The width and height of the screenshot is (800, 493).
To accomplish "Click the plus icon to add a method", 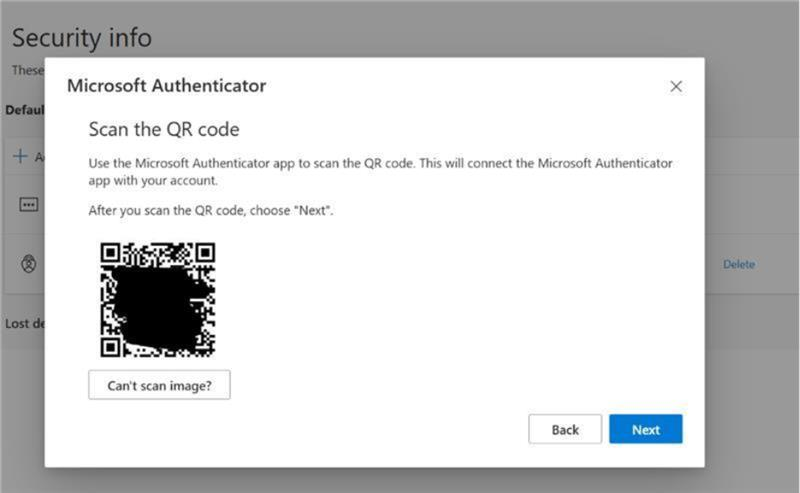I will pyautogui.click(x=20, y=156).
